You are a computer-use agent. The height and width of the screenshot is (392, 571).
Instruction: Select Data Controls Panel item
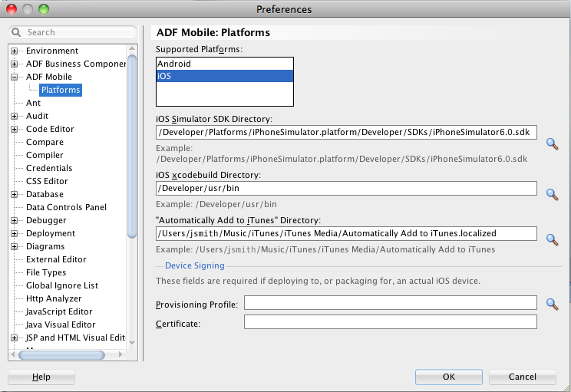[x=66, y=207]
